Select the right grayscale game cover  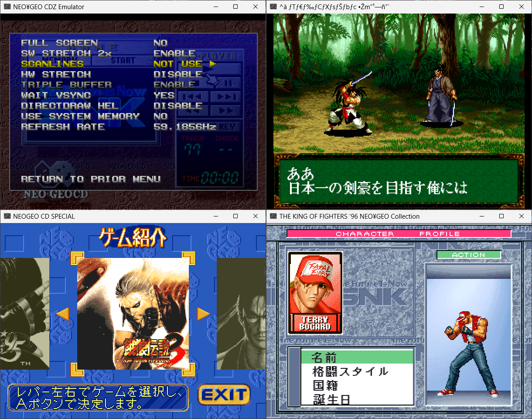tap(241, 313)
